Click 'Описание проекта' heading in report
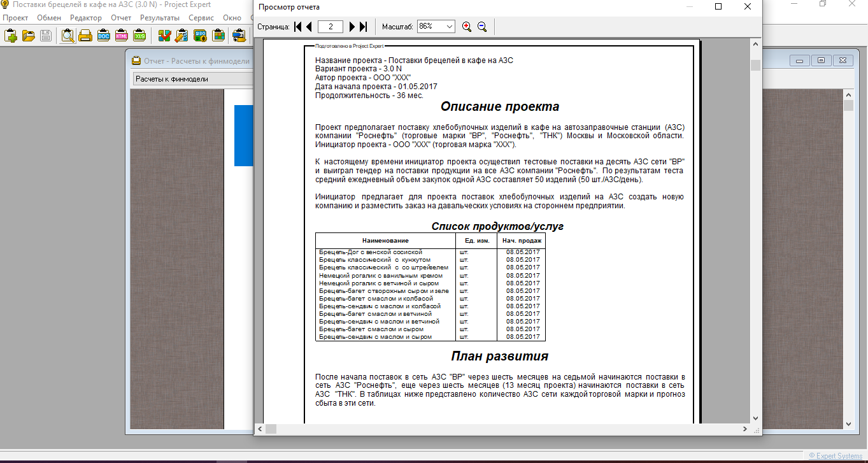The height and width of the screenshot is (463, 868). [500, 106]
